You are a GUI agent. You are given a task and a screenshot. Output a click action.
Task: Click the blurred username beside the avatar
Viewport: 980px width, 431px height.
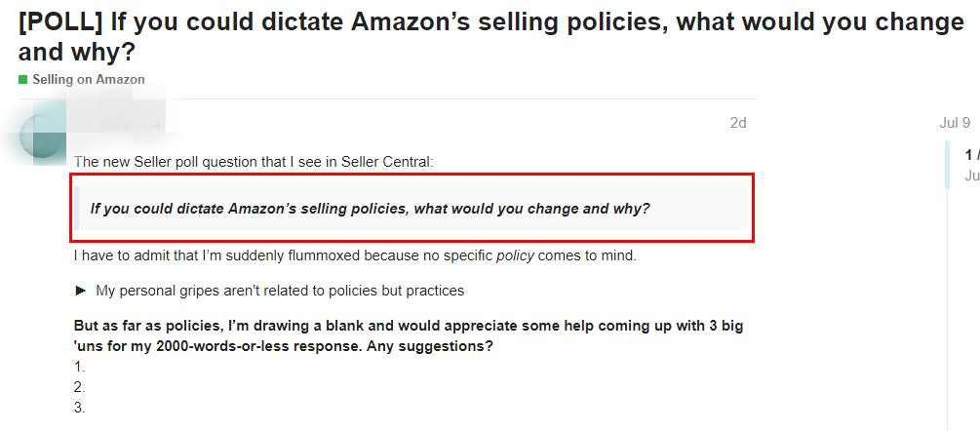coord(131,124)
